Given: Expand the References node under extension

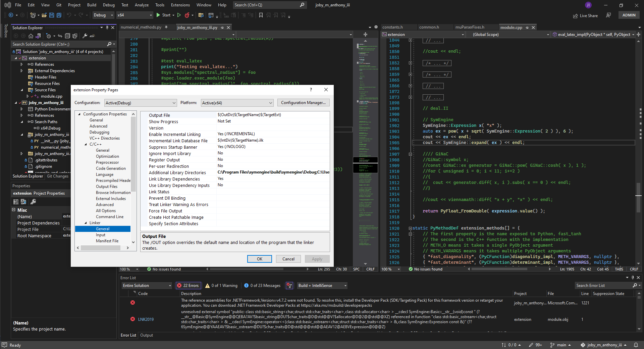Looking at the screenshot, I should click(21, 64).
